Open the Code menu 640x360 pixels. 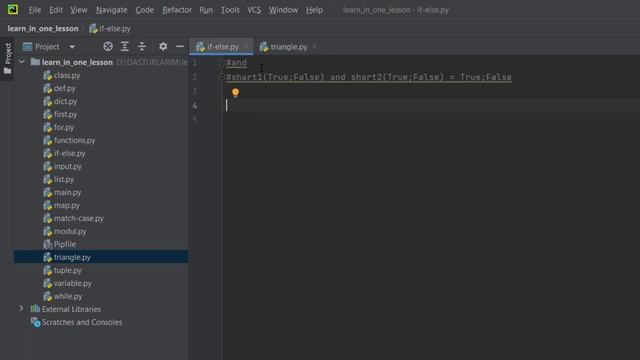click(x=144, y=10)
